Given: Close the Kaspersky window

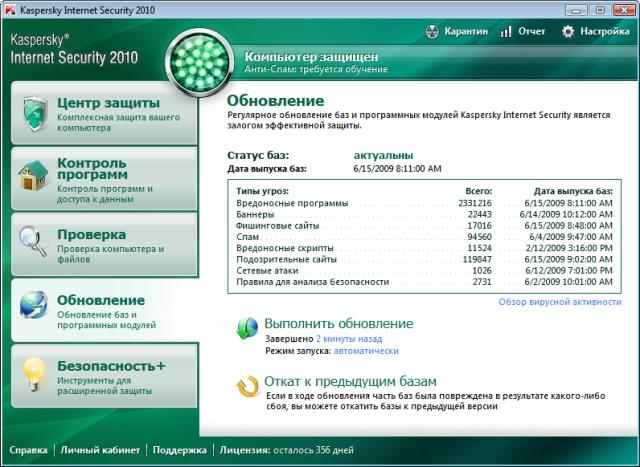Looking at the screenshot, I should [x=624, y=10].
